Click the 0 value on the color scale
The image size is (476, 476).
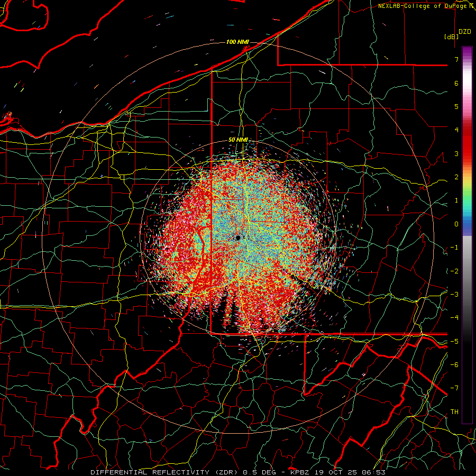click(x=456, y=224)
